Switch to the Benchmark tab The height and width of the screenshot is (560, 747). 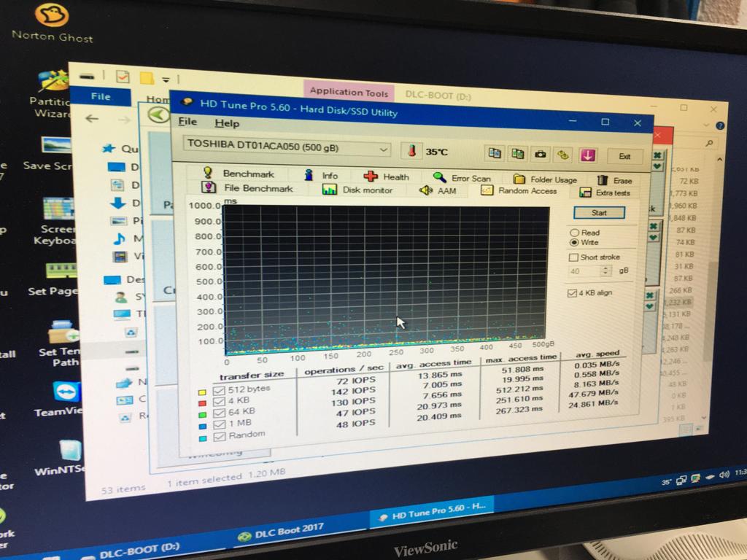pyautogui.click(x=239, y=174)
